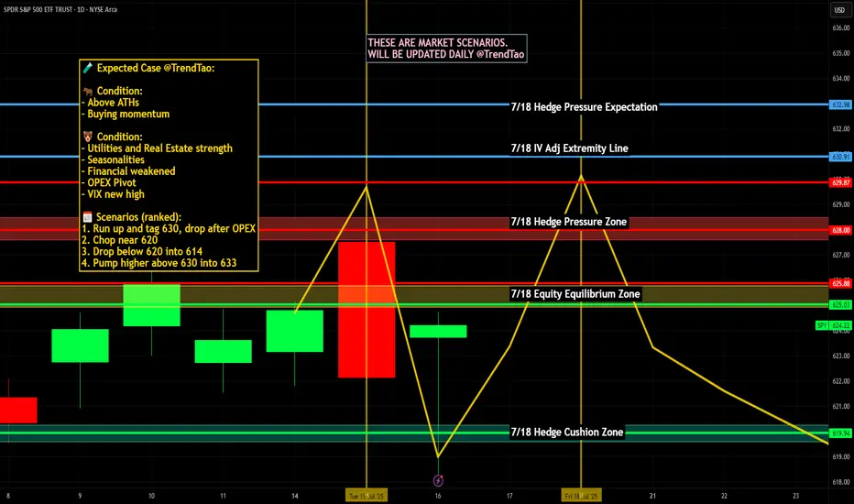854x504 pixels.
Task: Click scenario '3. Drop below 620 into 614'
Action: point(142,251)
